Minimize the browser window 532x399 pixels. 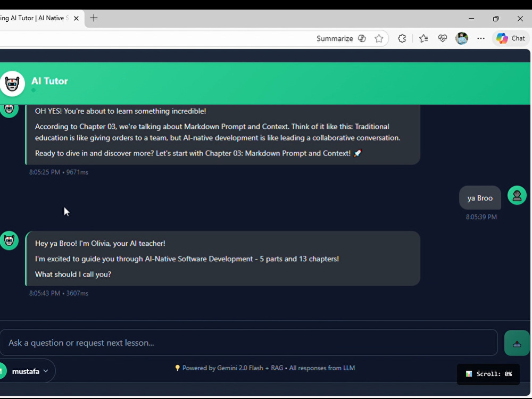(471, 18)
